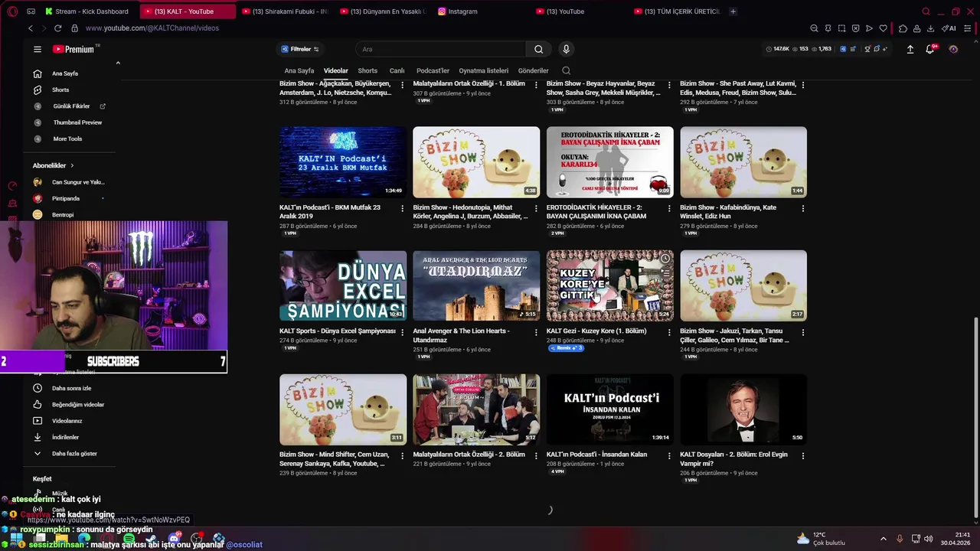980x551 pixels.
Task: Open options menu for Bizim Show Hedonutopia
Action: click(x=536, y=208)
